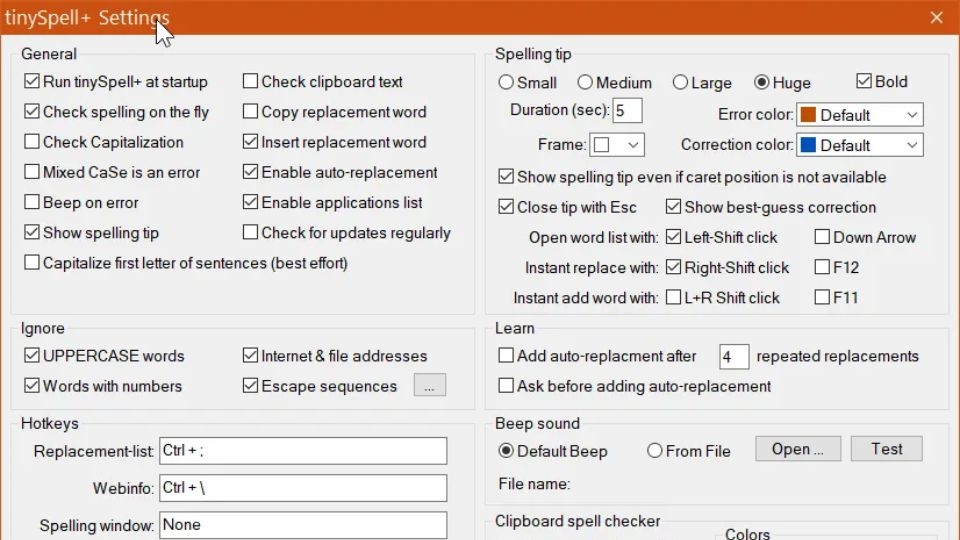Select Default Beep sound option

tap(506, 451)
